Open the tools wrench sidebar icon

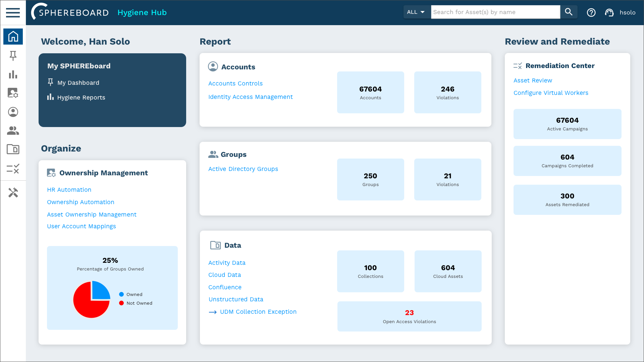pyautogui.click(x=13, y=192)
